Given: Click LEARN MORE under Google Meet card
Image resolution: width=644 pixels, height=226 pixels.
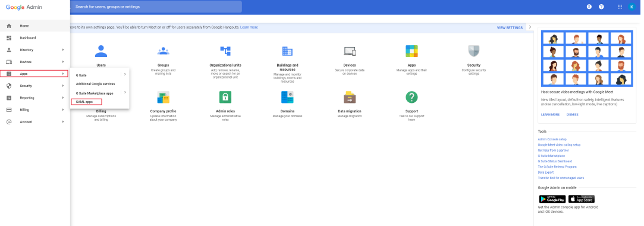Looking at the screenshot, I should [550, 115].
